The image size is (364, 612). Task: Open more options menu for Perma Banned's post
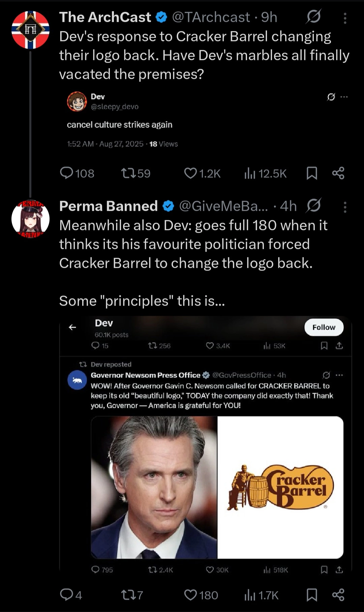pos(345,207)
